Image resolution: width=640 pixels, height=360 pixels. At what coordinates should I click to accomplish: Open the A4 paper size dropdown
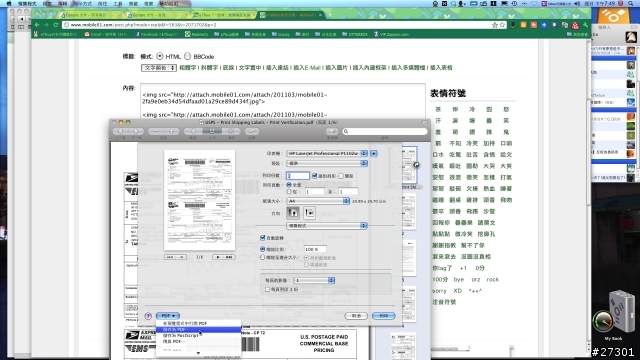[318, 201]
